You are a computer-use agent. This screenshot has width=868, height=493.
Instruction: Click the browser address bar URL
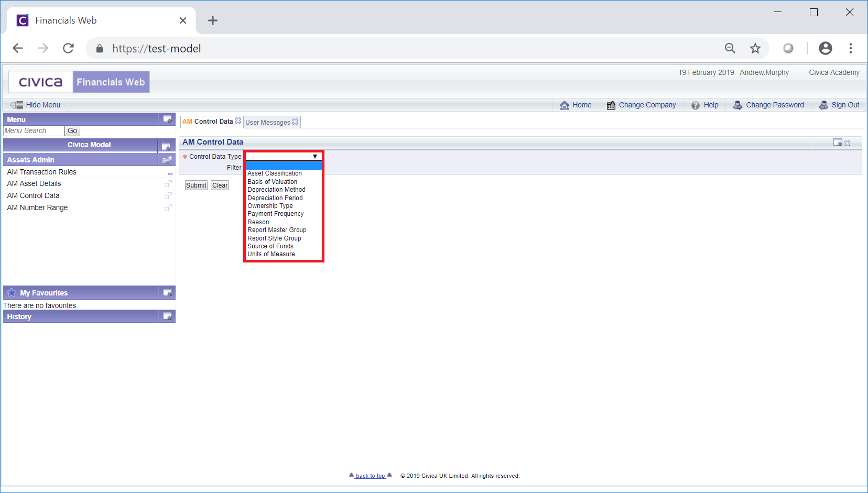coord(156,49)
